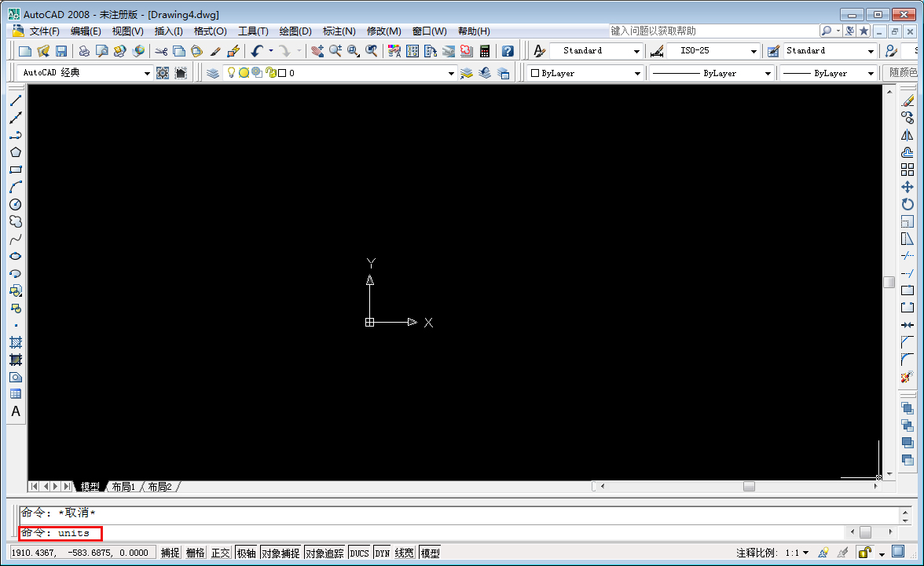Select the Erase tool
The image size is (924, 566).
point(909,99)
